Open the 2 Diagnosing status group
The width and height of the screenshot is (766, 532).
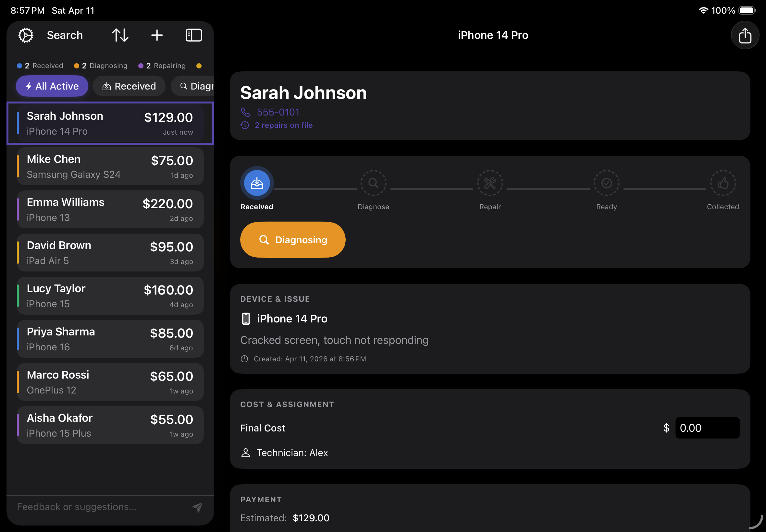pyautogui.click(x=101, y=65)
